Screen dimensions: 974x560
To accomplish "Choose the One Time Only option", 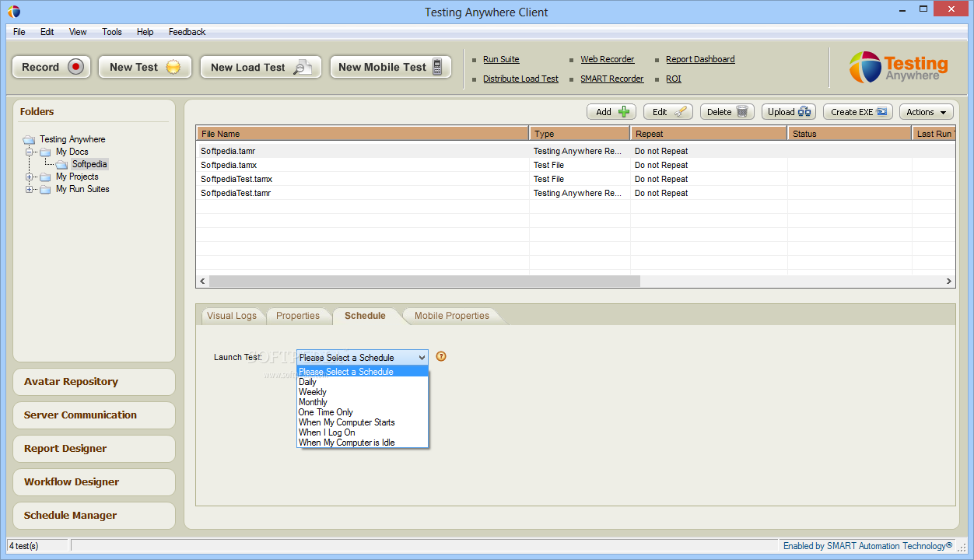I will pos(363,412).
